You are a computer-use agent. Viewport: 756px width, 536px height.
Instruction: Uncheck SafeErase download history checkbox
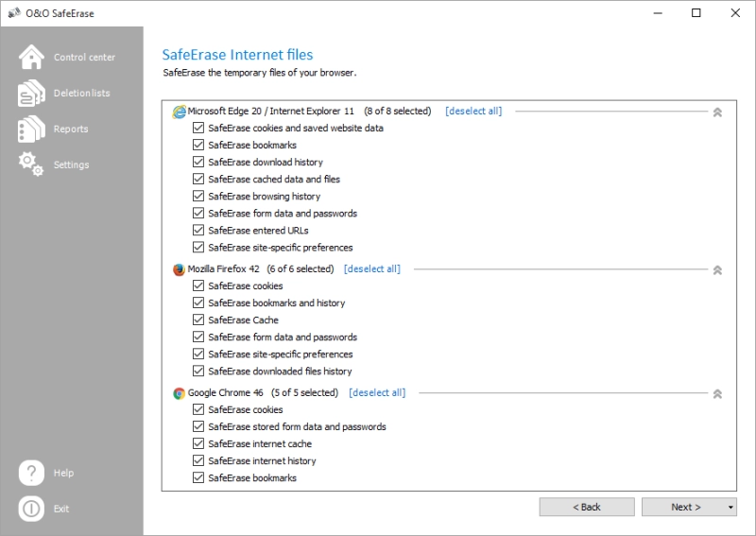(198, 162)
